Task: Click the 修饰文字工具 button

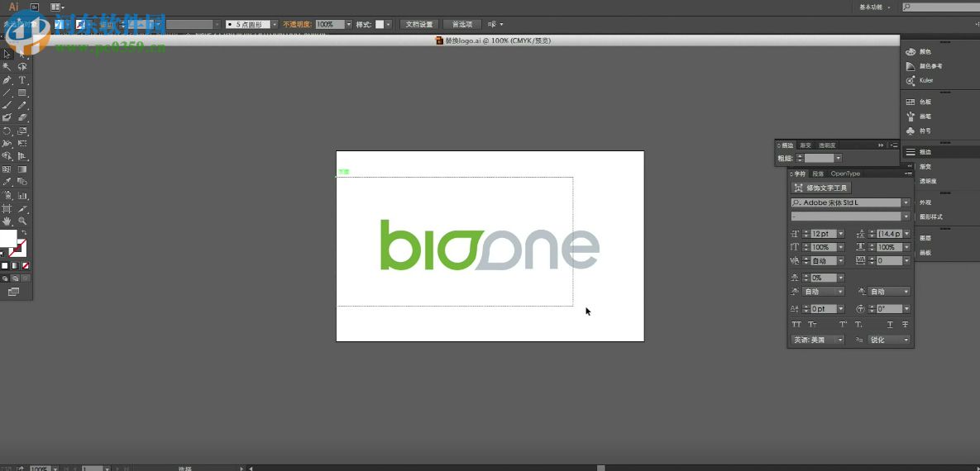Action: click(821, 188)
